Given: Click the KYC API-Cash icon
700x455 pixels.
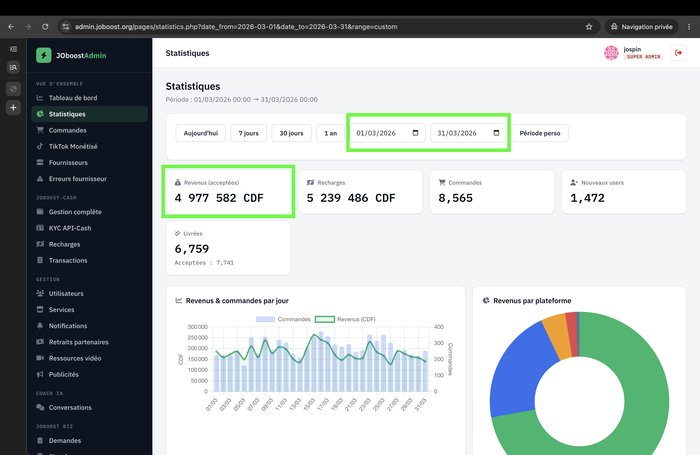Looking at the screenshot, I should [x=40, y=228].
